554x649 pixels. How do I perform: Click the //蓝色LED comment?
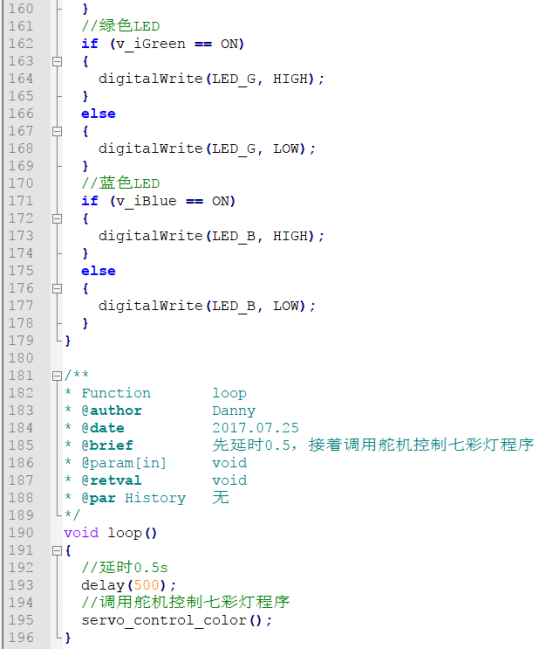120,183
